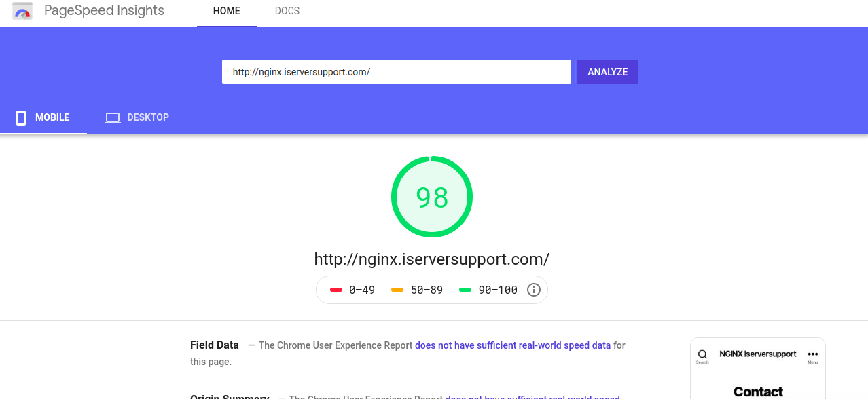The width and height of the screenshot is (868, 399).
Task: Click the analyzed URL heading below score
Action: pos(431,259)
